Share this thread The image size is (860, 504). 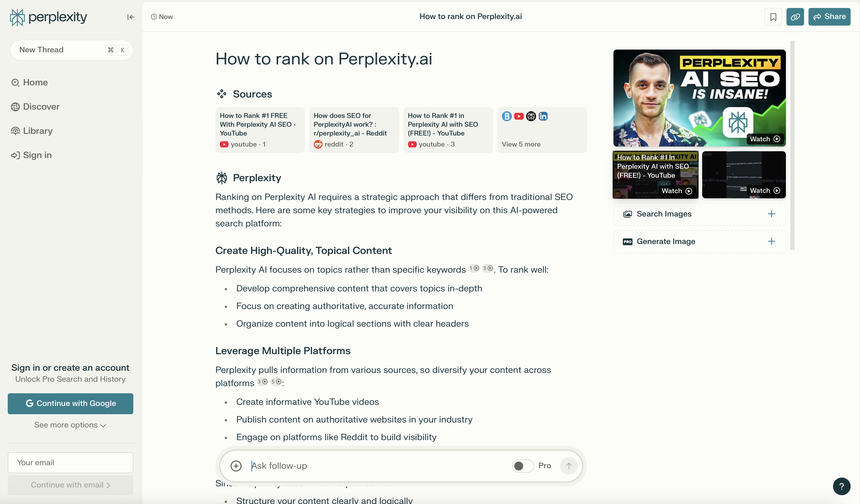(x=829, y=17)
